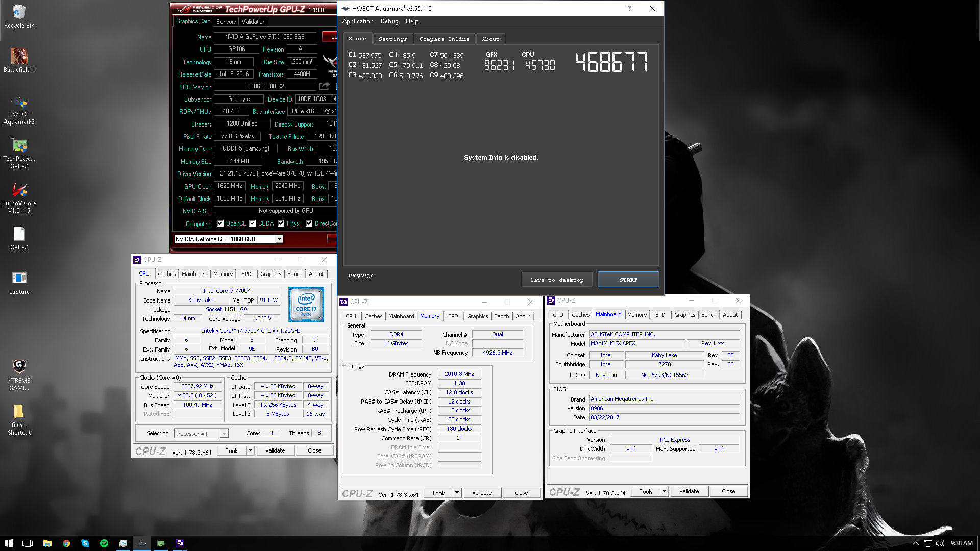Open the Help menu in Aquamark3
Viewport: 980px width, 551px height.
coord(412,21)
